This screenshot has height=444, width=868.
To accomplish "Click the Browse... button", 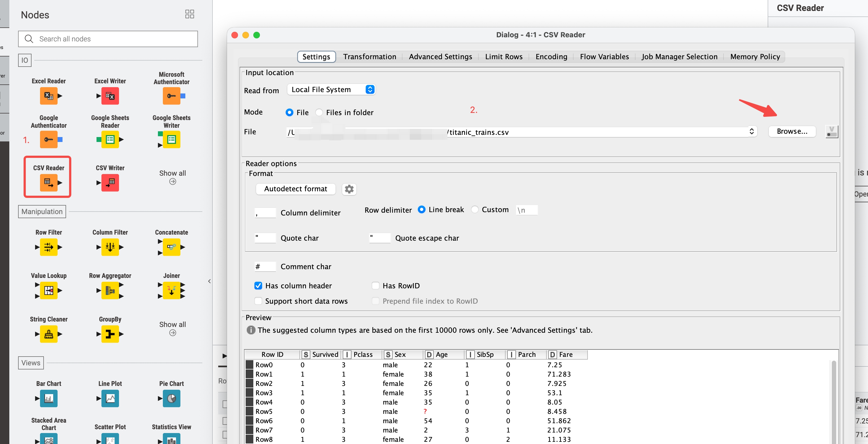I will [x=792, y=131].
